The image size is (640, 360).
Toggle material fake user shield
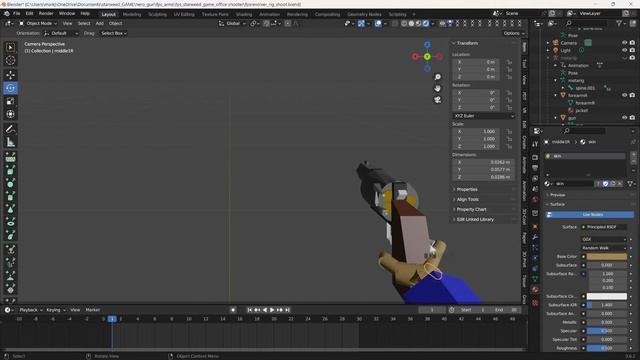coord(606,184)
